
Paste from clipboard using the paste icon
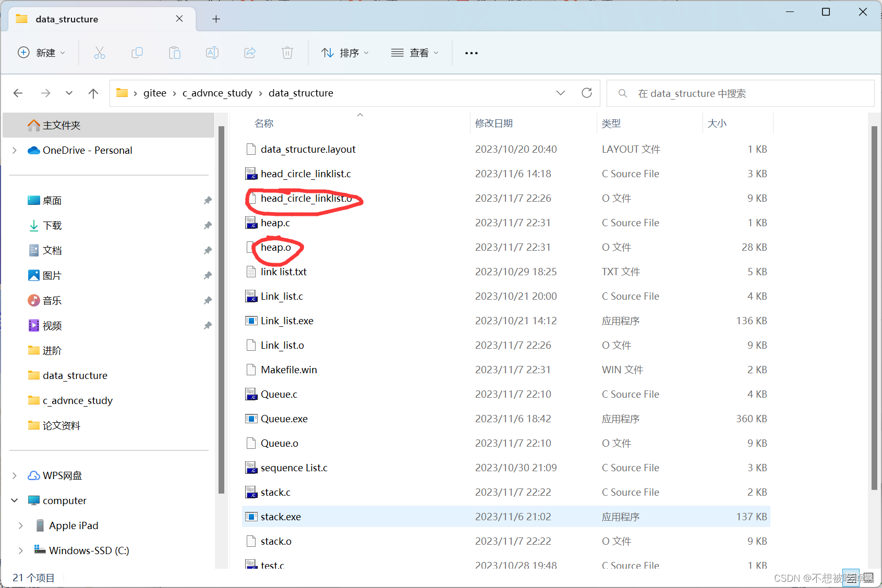[174, 53]
